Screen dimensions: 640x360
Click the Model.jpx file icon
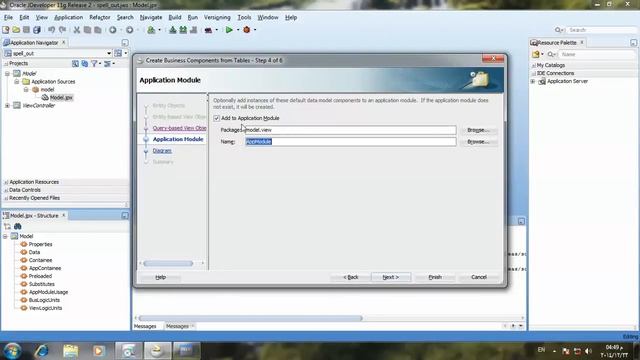(45, 98)
